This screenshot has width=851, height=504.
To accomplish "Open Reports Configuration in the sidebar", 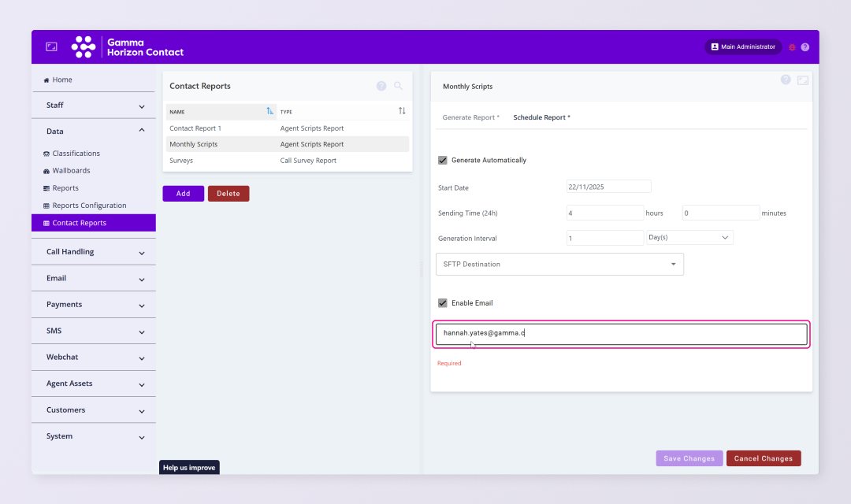I will [x=89, y=206].
